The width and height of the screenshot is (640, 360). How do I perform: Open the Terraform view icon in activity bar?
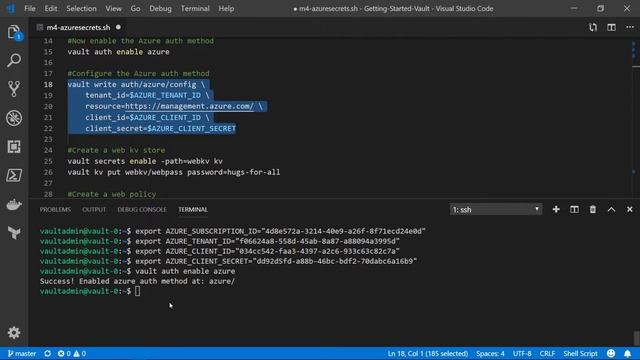pos(14,233)
